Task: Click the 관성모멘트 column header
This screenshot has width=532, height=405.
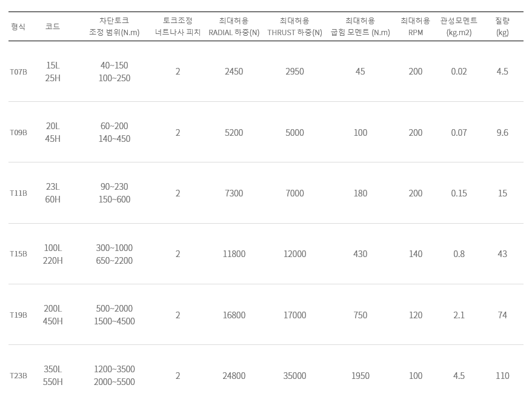Action: (x=459, y=27)
